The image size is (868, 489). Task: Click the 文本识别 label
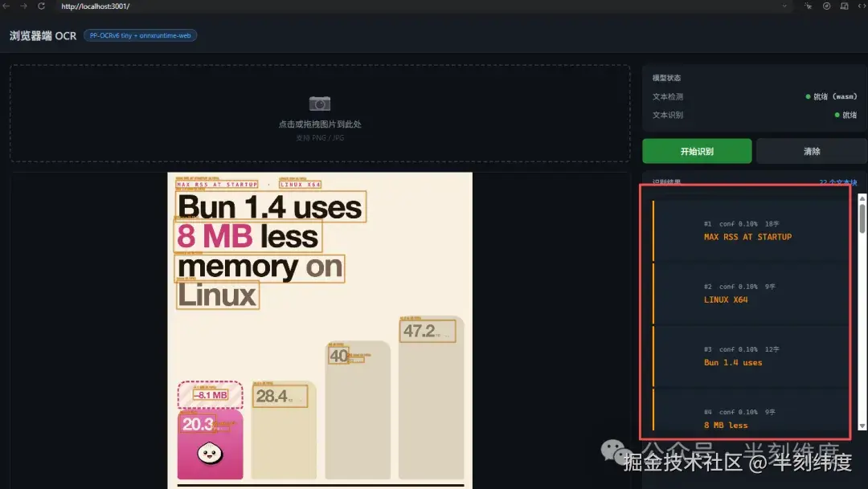[x=668, y=115]
